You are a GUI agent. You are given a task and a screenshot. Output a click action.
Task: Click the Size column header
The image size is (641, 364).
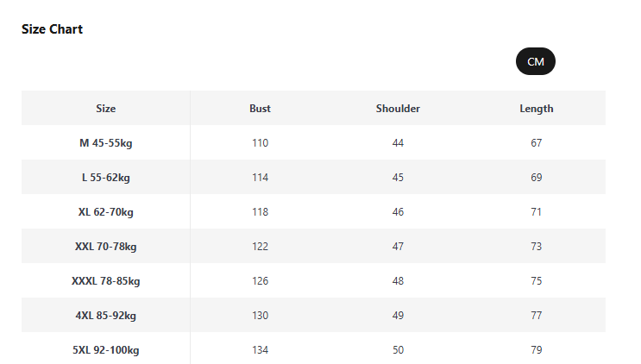click(x=105, y=109)
